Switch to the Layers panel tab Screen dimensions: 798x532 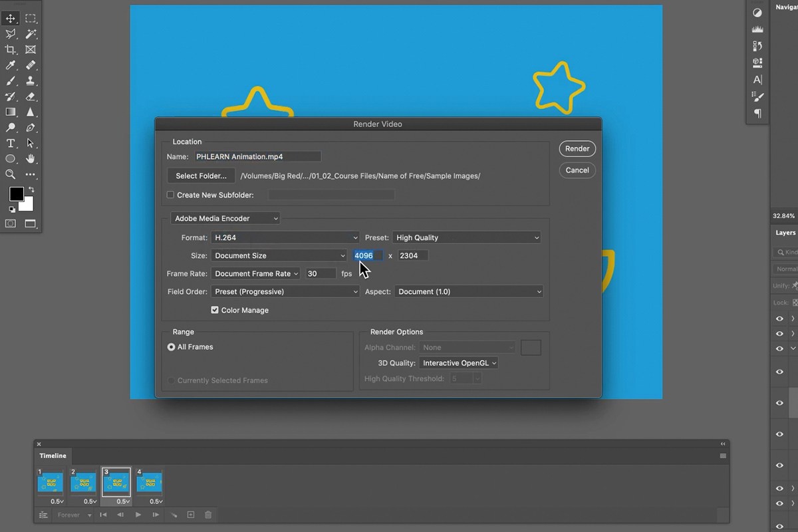point(785,233)
